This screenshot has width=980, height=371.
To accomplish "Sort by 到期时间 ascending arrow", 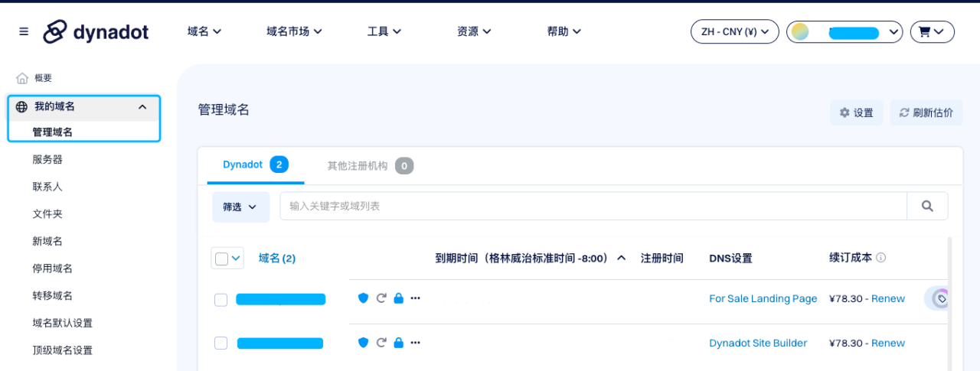I will pyautogui.click(x=622, y=258).
